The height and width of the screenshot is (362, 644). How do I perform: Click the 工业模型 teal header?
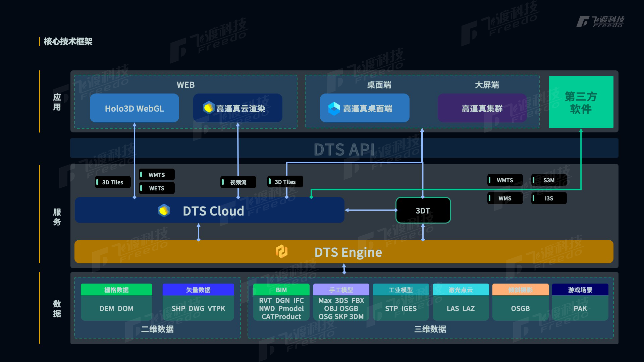click(x=401, y=290)
